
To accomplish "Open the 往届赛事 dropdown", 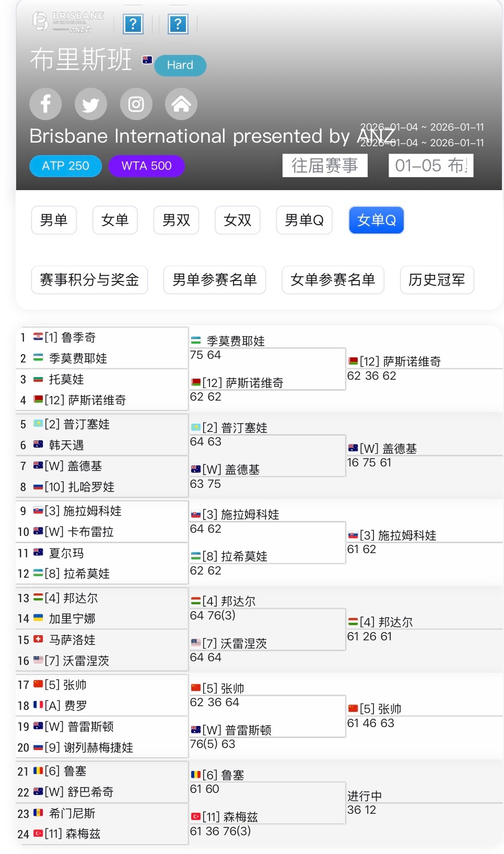I will tap(325, 166).
